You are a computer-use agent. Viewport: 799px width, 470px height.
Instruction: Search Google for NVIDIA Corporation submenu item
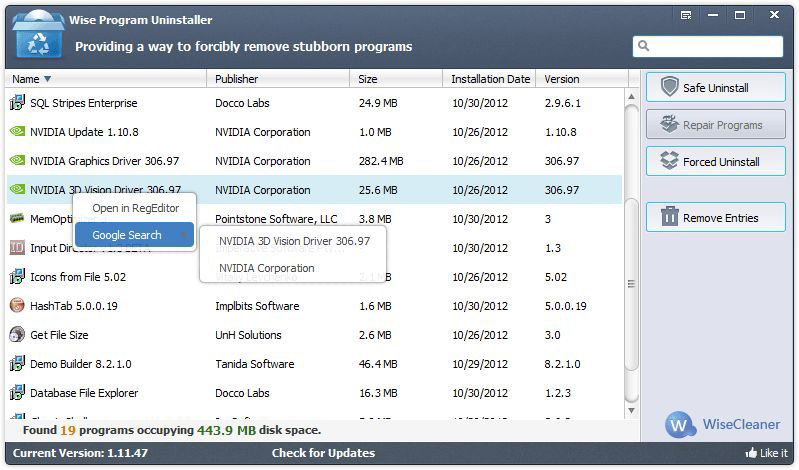[x=267, y=268]
